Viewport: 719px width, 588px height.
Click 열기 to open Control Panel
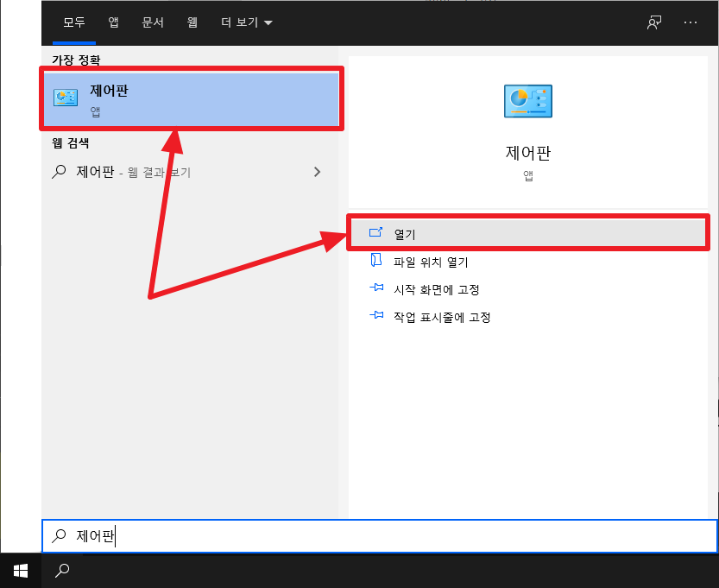(x=527, y=233)
